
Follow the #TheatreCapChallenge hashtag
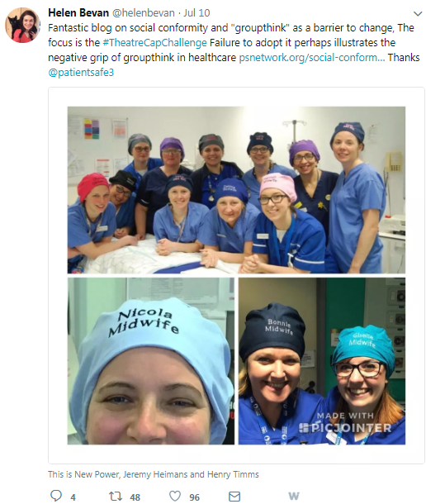154,42
